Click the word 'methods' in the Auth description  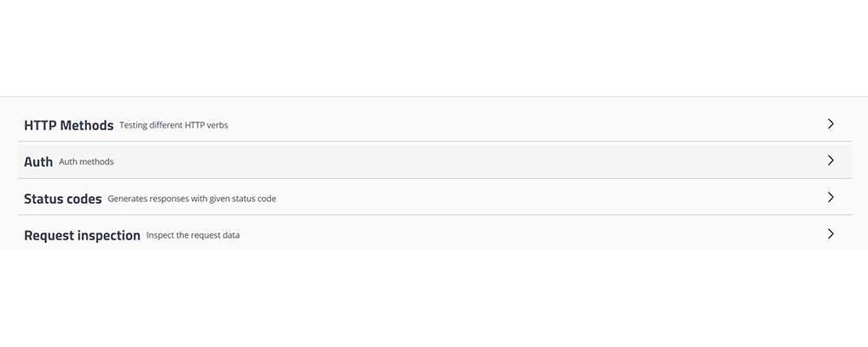pos(96,162)
